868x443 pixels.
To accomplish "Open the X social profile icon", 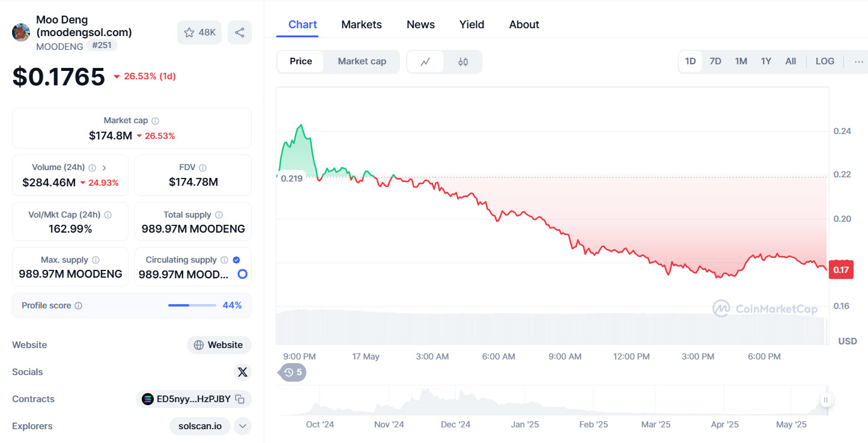I will 242,372.
